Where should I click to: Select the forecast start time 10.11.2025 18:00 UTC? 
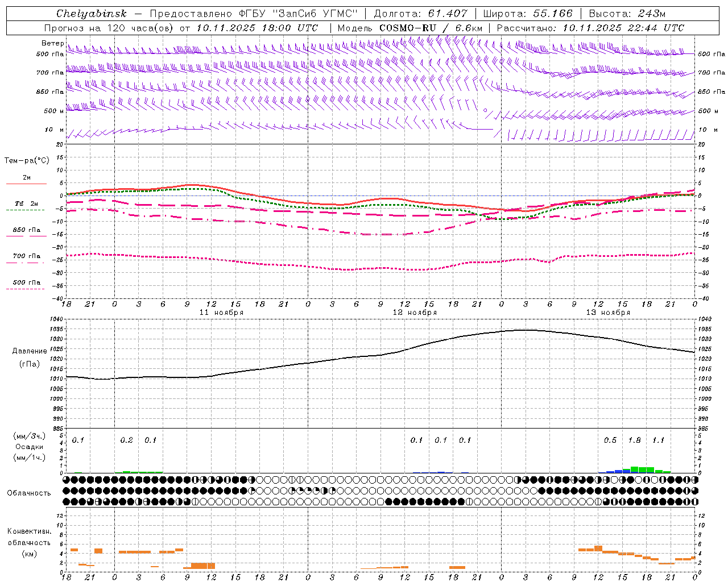257,28
